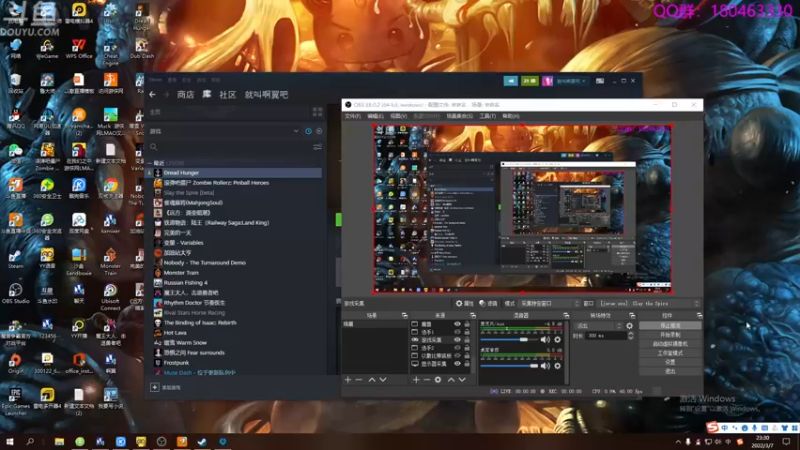The width and height of the screenshot is (800, 450).
Task: Open OBS 编辑(E) menu
Action: click(x=376, y=116)
